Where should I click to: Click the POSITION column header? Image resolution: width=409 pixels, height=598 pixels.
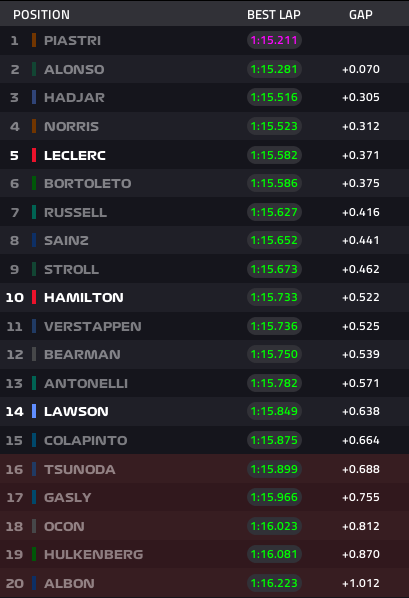pyautogui.click(x=42, y=14)
